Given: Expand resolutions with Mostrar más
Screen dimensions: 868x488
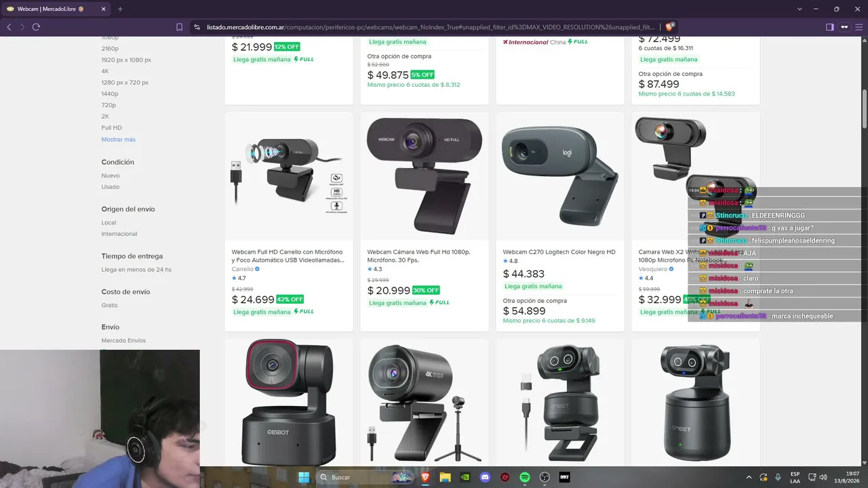Looking at the screenshot, I should [119, 139].
